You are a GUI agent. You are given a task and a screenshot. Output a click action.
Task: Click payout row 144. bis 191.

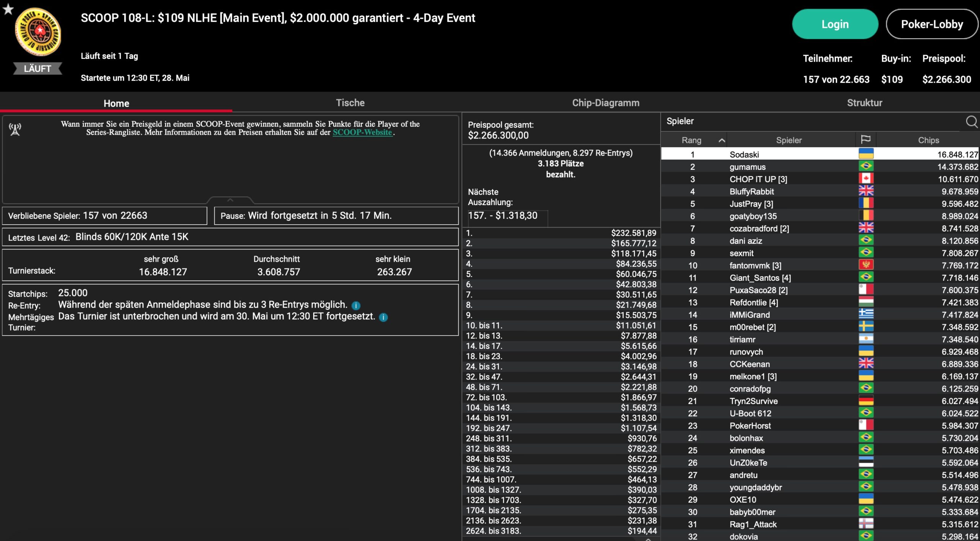pyautogui.click(x=561, y=418)
